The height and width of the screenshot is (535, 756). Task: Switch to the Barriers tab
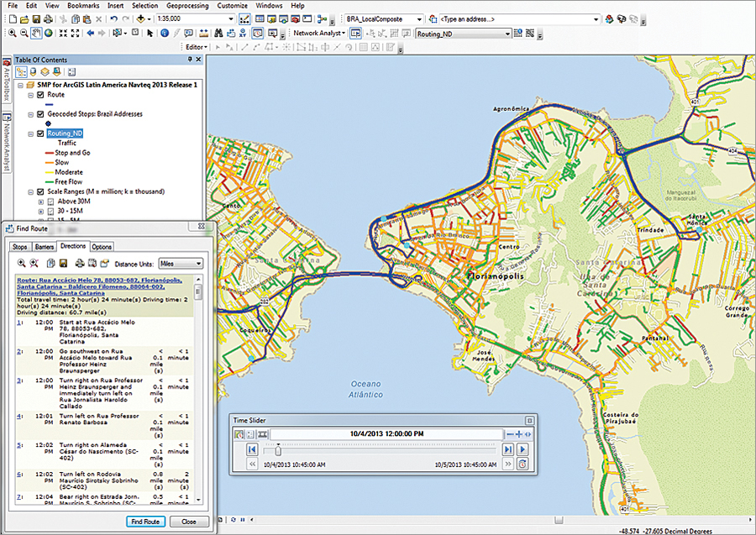point(45,247)
